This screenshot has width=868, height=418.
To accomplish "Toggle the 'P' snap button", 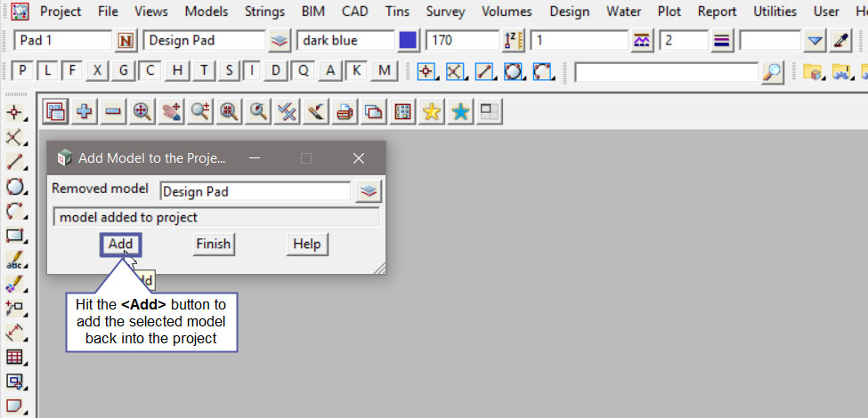I will coord(23,71).
